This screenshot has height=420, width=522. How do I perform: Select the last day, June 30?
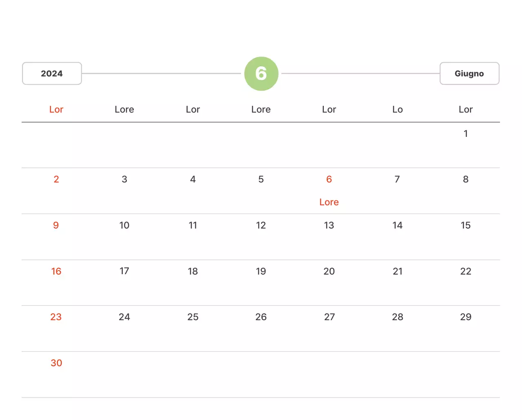[x=56, y=363]
